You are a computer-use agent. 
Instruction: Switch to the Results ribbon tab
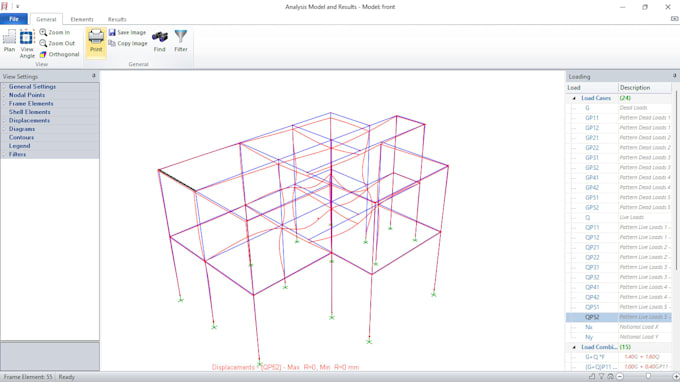point(117,20)
